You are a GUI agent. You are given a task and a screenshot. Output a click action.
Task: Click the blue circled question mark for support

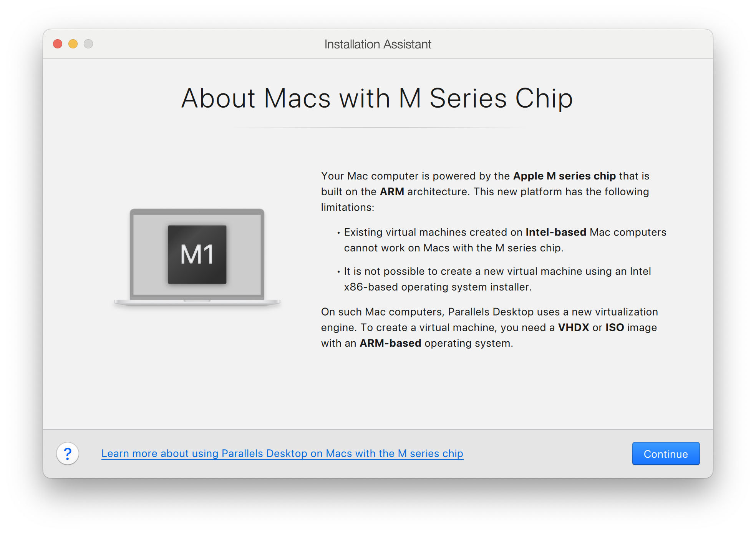[x=67, y=454]
